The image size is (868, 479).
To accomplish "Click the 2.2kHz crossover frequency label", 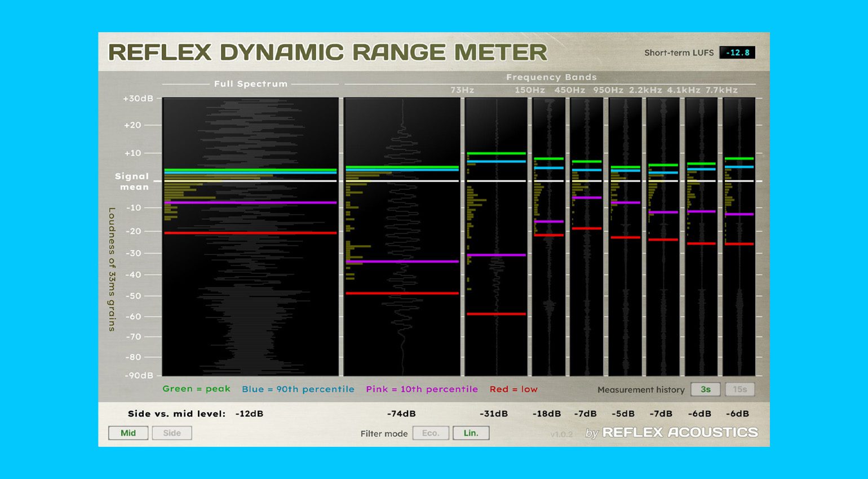I will point(645,90).
